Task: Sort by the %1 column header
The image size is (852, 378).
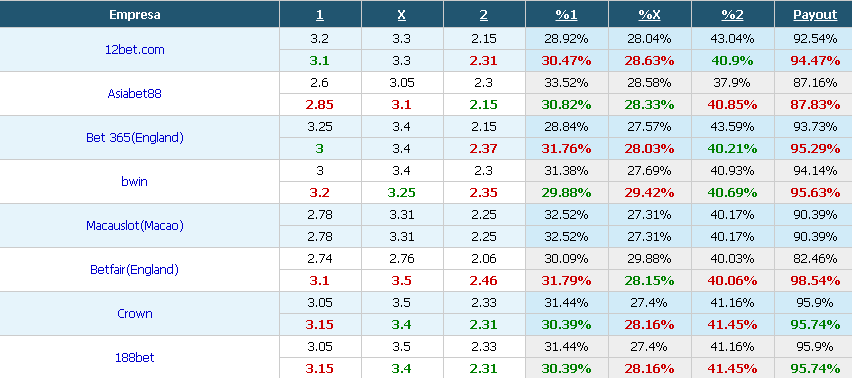Action: pyautogui.click(x=566, y=15)
